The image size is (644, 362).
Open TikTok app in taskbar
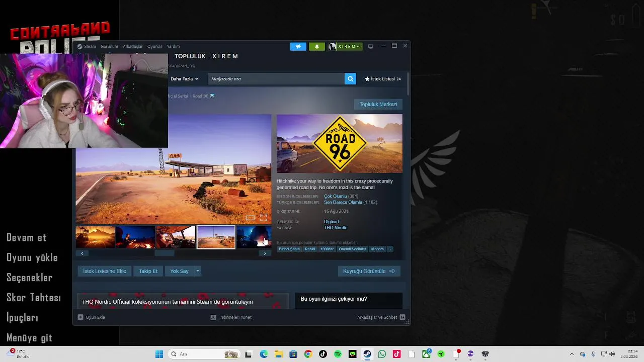point(323,354)
